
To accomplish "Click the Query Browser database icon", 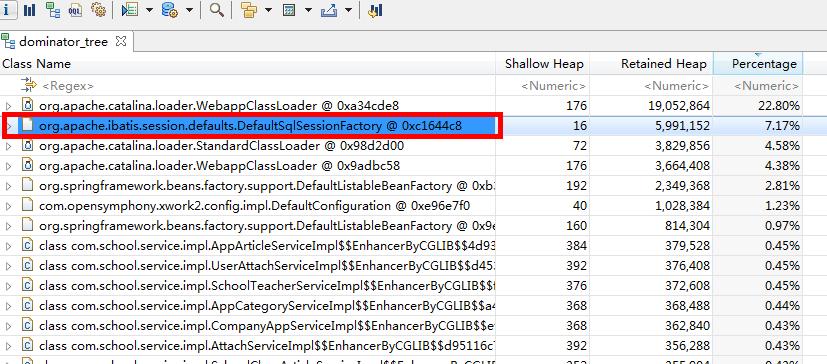I will tap(170, 9).
